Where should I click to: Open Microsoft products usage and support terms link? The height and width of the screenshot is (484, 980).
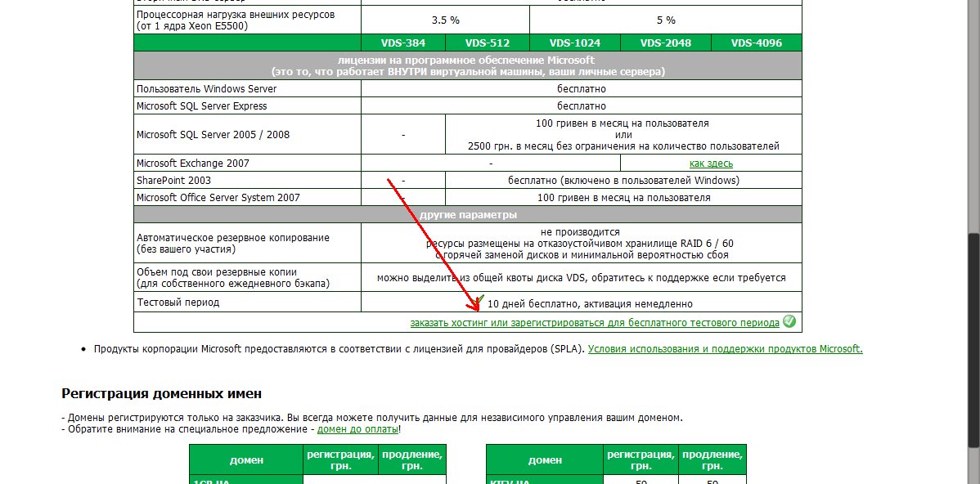pyautogui.click(x=725, y=348)
